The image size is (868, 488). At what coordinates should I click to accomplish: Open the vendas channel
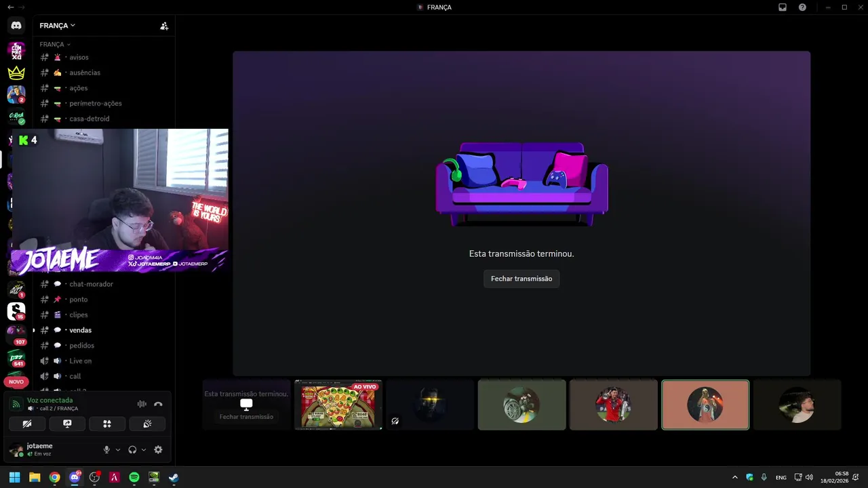click(103, 330)
